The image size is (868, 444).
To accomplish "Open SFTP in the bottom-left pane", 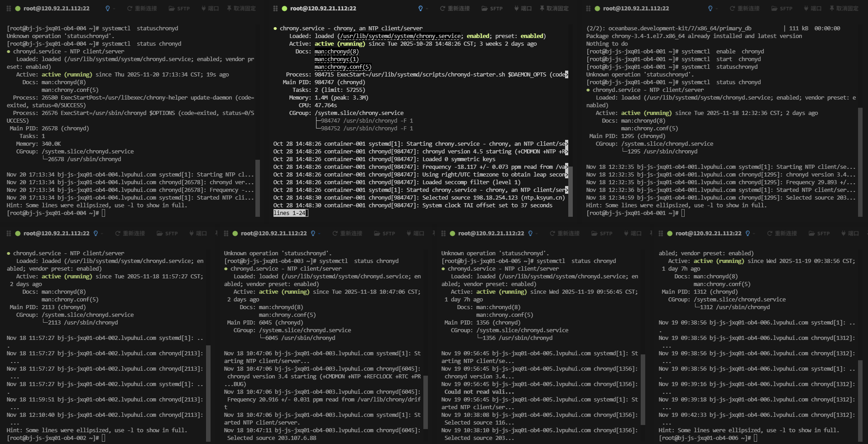I will click(167, 234).
